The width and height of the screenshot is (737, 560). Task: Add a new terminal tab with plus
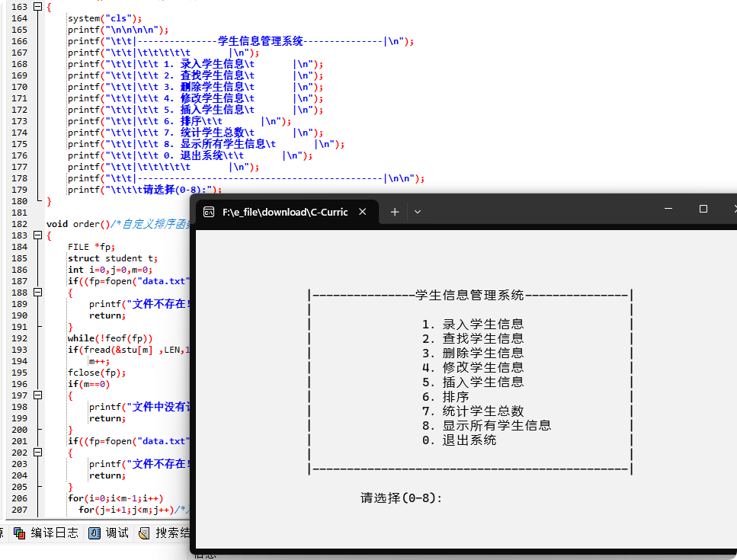(395, 212)
